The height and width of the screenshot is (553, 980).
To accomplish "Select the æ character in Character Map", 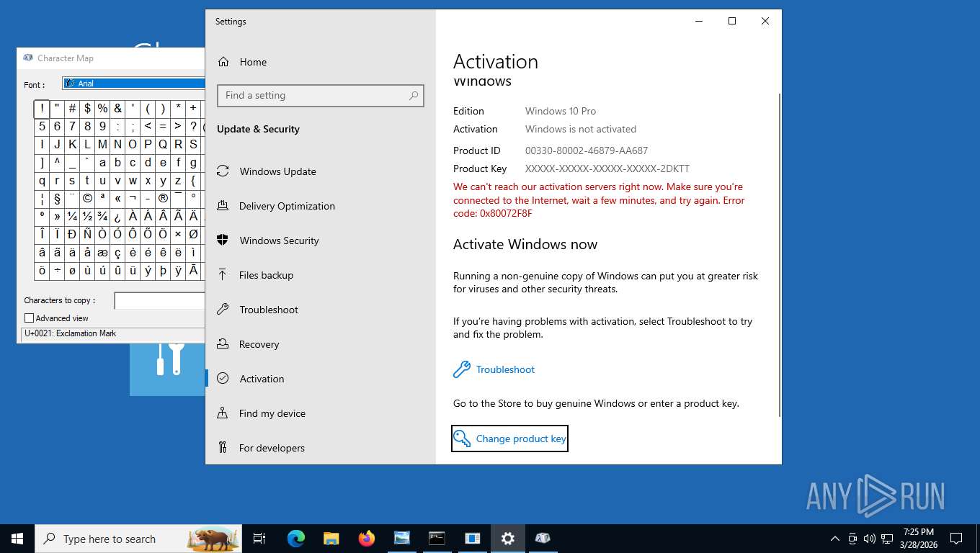I will click(x=102, y=253).
